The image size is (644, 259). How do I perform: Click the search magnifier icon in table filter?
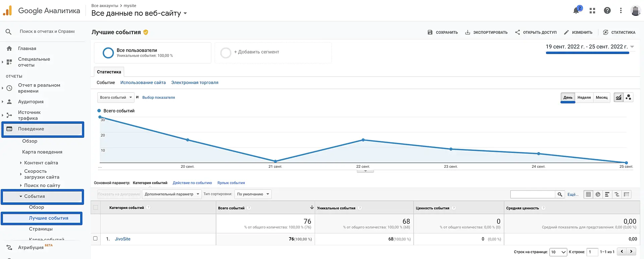[x=560, y=194]
